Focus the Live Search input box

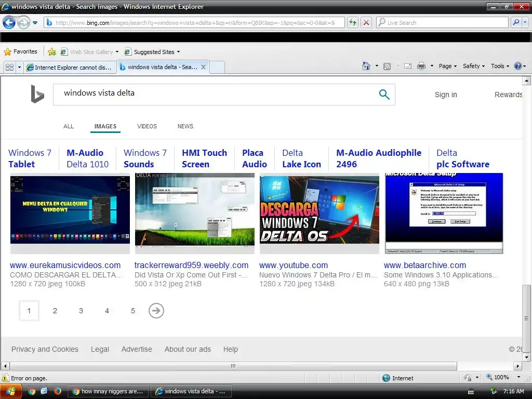[442, 23]
